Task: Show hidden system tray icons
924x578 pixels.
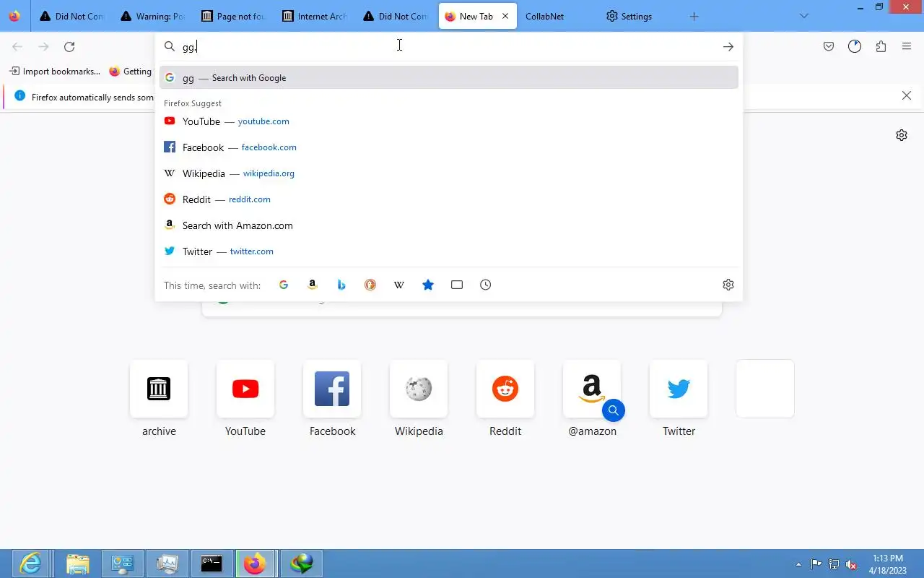Action: pos(798,564)
